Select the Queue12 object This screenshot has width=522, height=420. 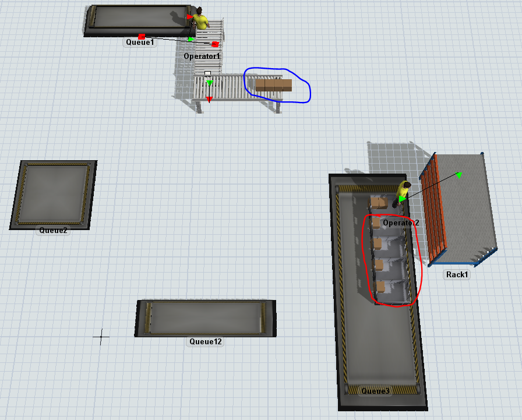tap(205, 317)
